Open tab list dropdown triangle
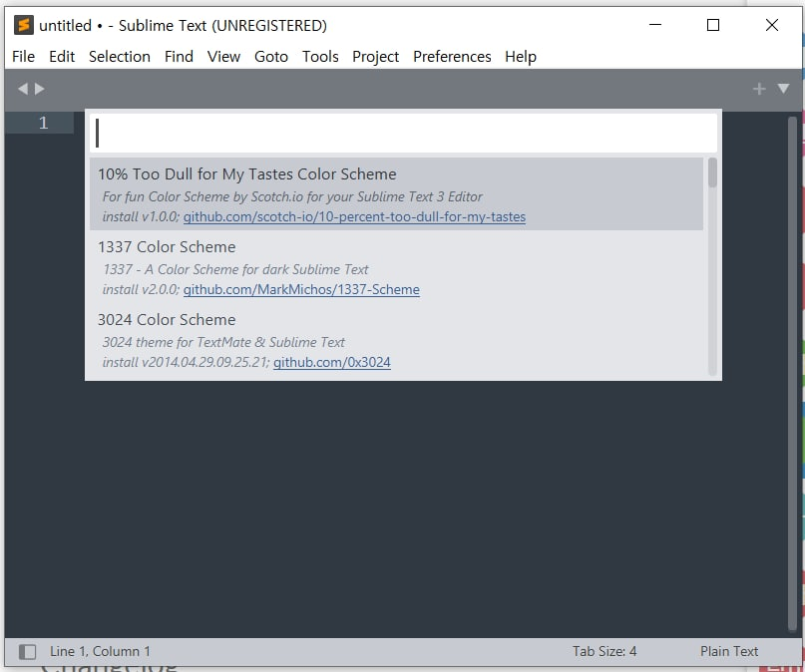Image resolution: width=805 pixels, height=672 pixels. [783, 89]
